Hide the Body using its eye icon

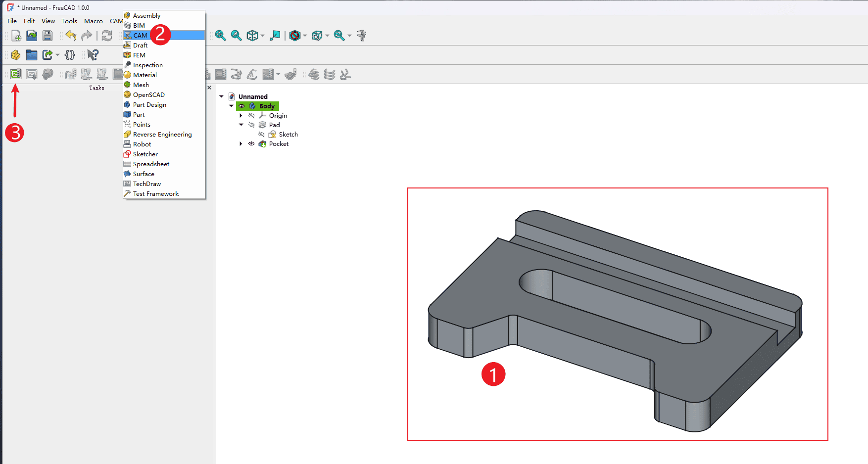click(242, 106)
